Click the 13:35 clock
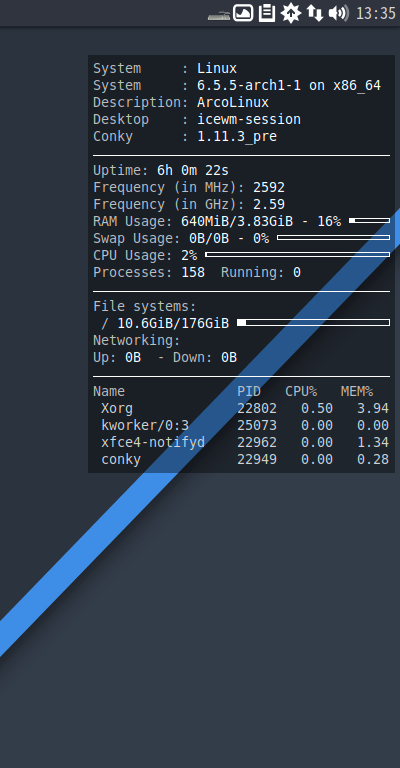The image size is (400, 768). pyautogui.click(x=376, y=13)
